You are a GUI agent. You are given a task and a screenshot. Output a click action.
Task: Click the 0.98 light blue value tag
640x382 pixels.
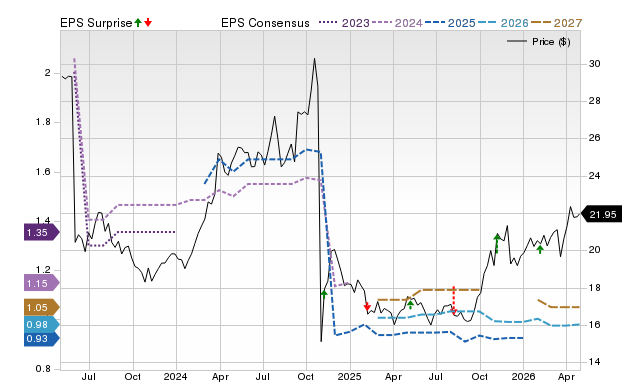[x=42, y=324]
